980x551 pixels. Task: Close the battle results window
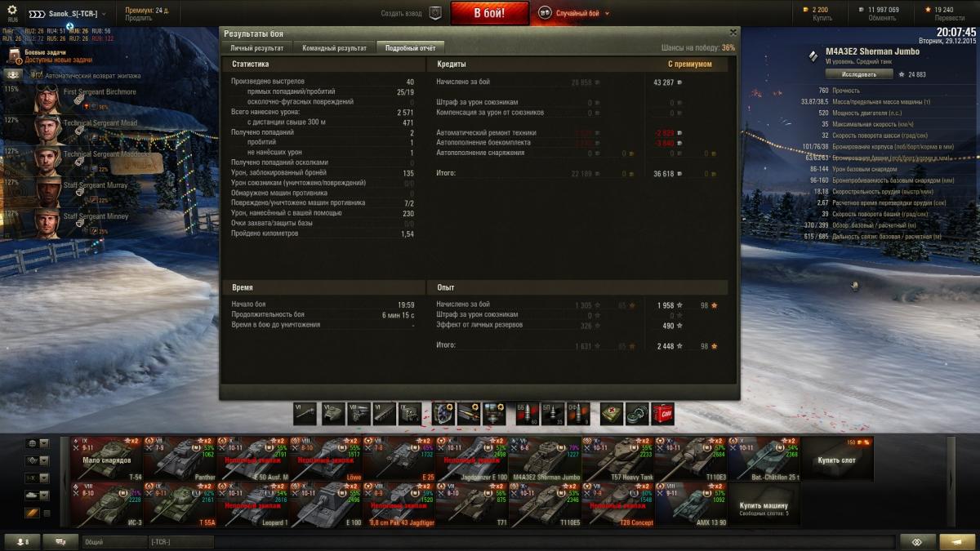[733, 32]
